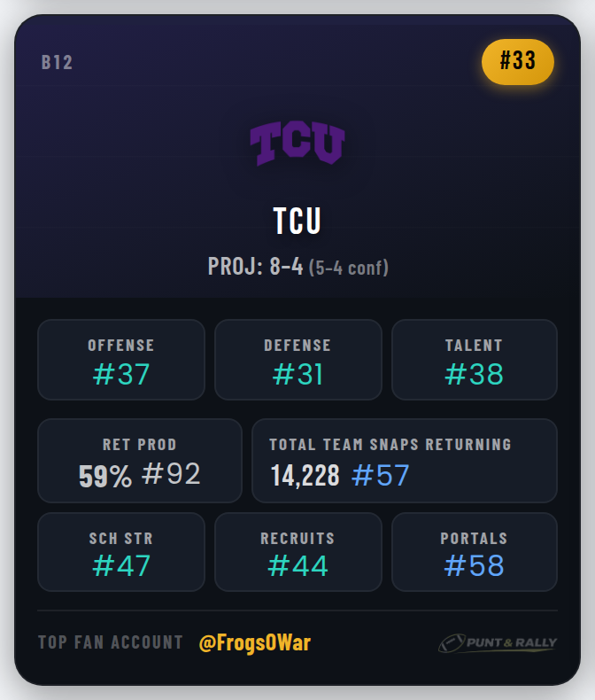The image size is (595, 700).
Task: Click the #33 rank badge
Action: (x=518, y=62)
